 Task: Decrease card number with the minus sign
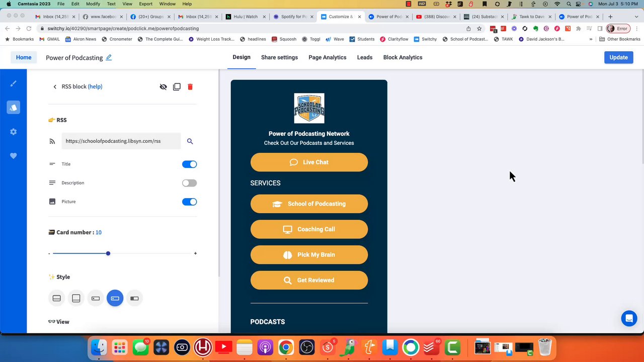49,253
